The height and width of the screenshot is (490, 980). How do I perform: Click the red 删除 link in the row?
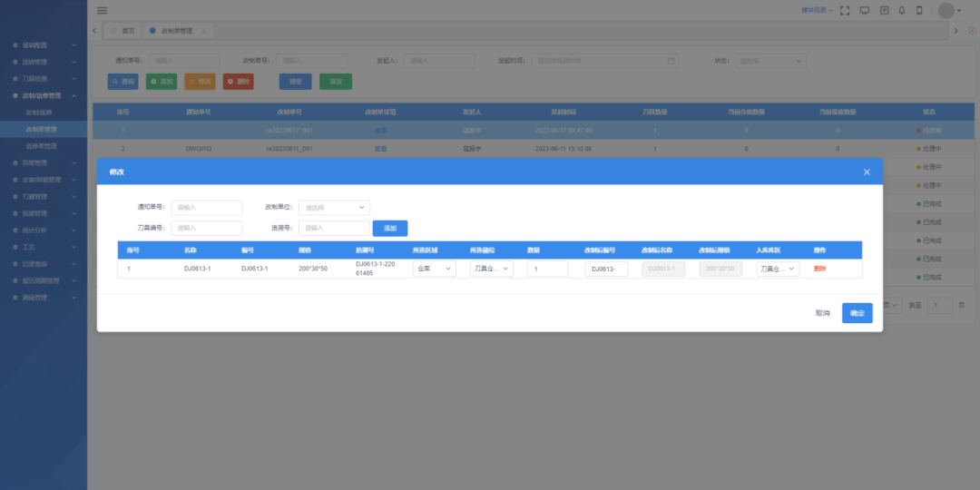click(x=819, y=269)
